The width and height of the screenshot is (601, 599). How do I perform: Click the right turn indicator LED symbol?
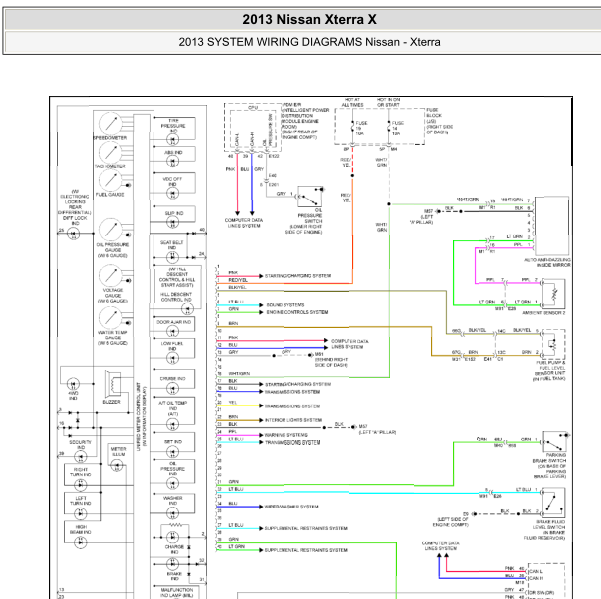(x=80, y=485)
